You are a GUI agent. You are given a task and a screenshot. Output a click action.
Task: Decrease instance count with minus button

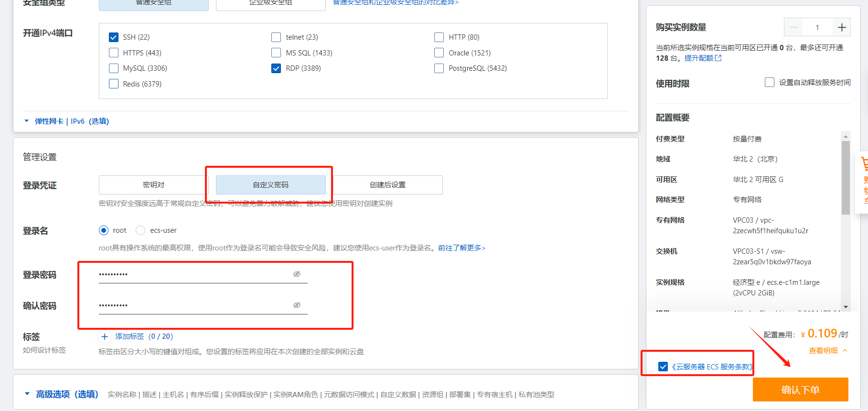pos(793,27)
